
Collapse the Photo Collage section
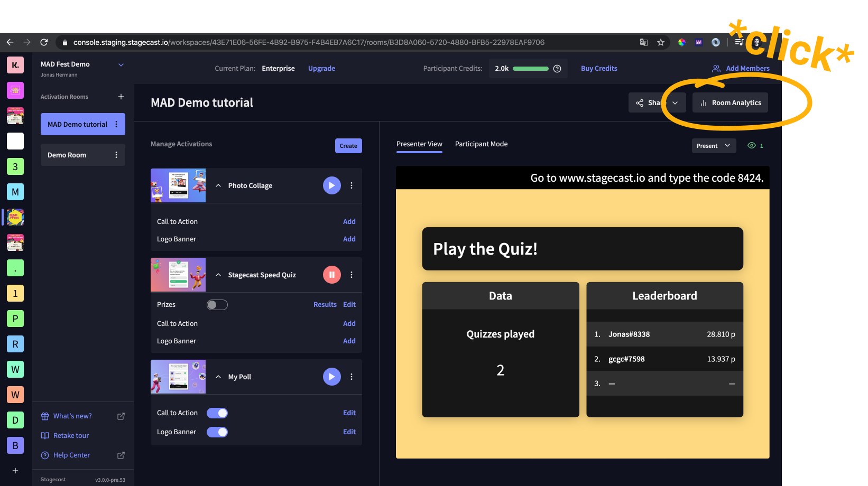pyautogui.click(x=218, y=185)
